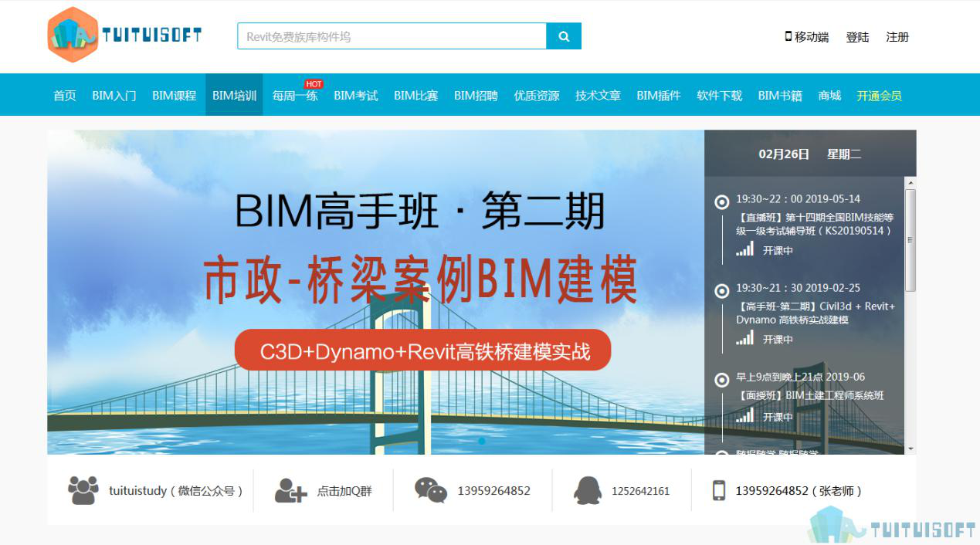Open the 软件下载 menu item

click(x=719, y=96)
